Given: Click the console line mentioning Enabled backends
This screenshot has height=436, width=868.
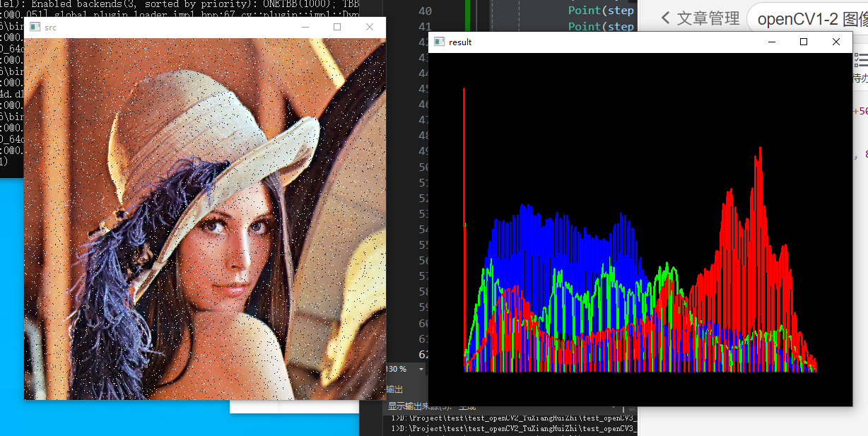Looking at the screenshot, I should (x=180, y=4).
